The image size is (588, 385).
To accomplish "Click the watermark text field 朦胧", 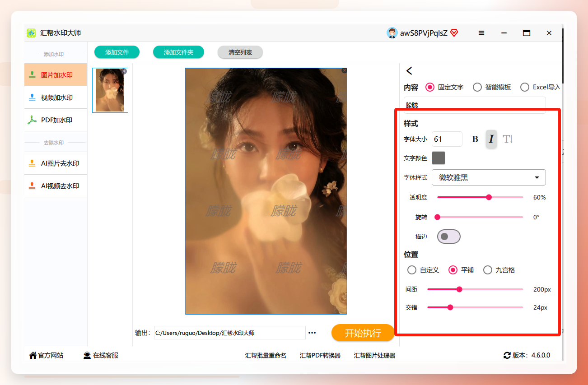I will click(475, 105).
